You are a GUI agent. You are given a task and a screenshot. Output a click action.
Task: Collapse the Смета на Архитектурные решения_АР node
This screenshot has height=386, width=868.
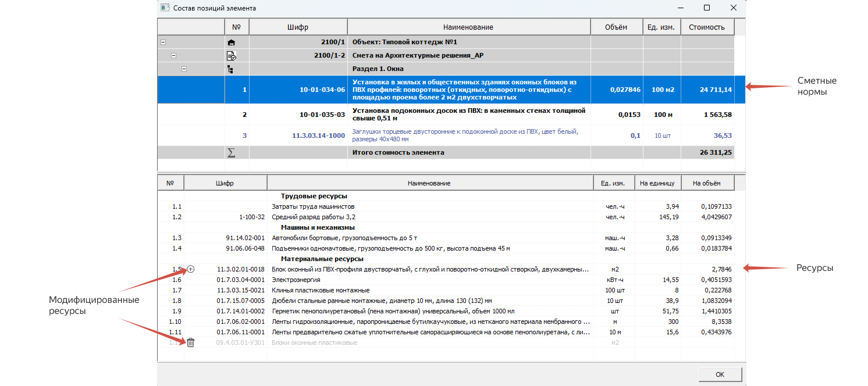click(x=173, y=56)
